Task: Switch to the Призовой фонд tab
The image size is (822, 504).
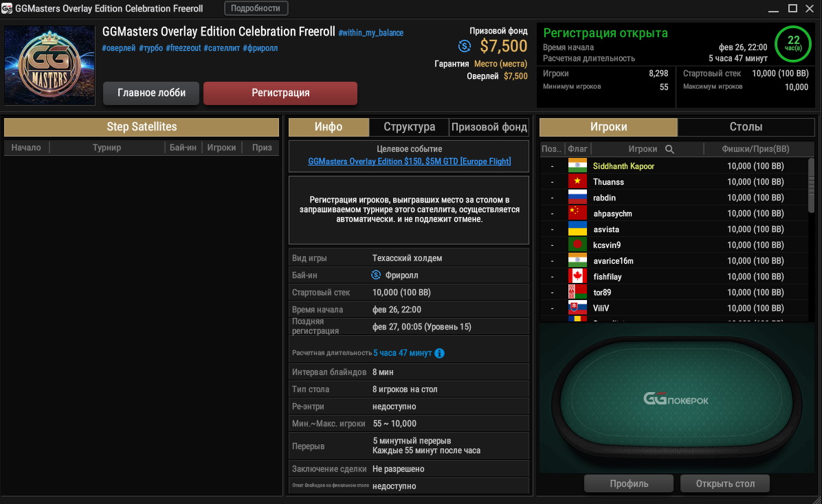Action: pos(489,127)
